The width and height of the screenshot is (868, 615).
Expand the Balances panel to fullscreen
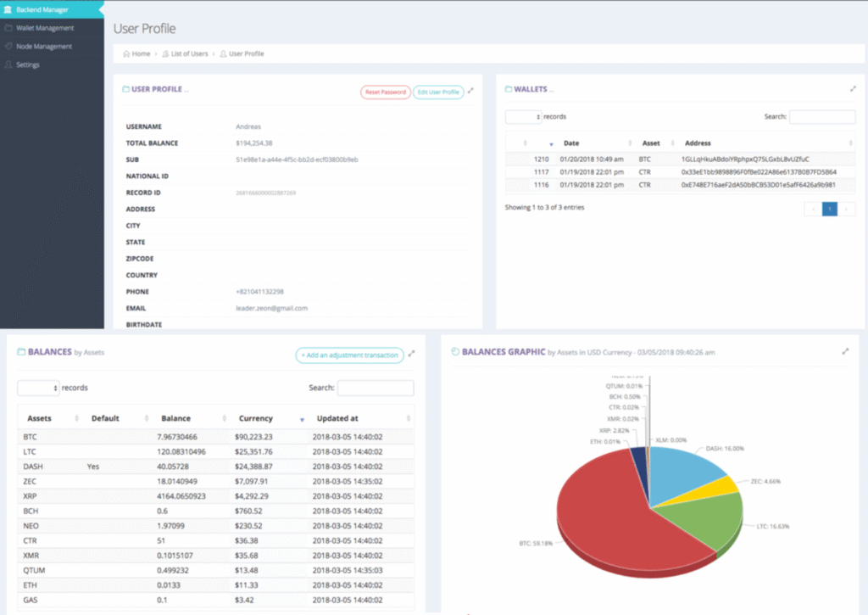click(x=412, y=355)
